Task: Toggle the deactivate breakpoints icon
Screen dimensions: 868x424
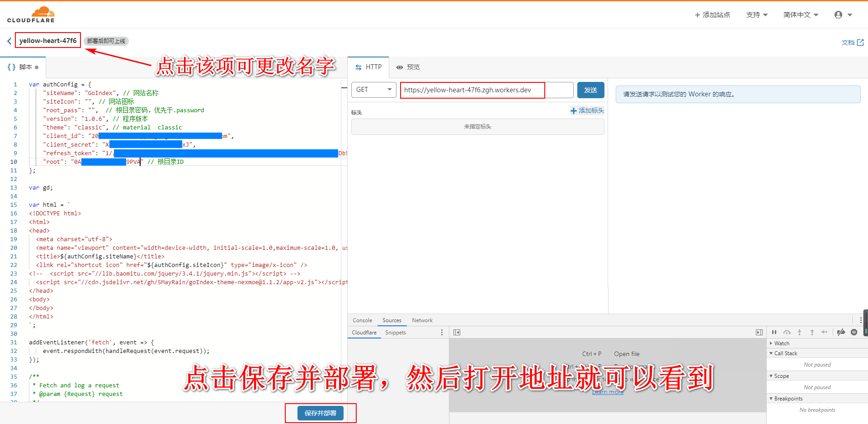Action: point(841,332)
